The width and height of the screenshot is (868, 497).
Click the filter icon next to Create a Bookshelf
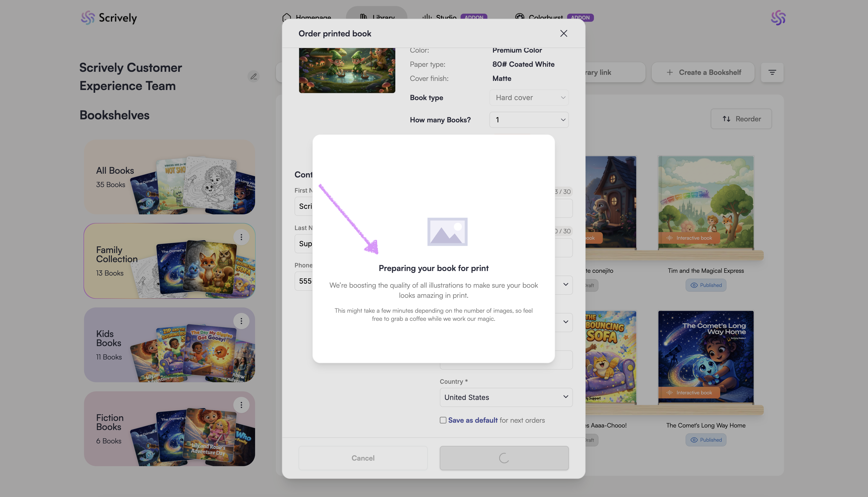(x=772, y=72)
